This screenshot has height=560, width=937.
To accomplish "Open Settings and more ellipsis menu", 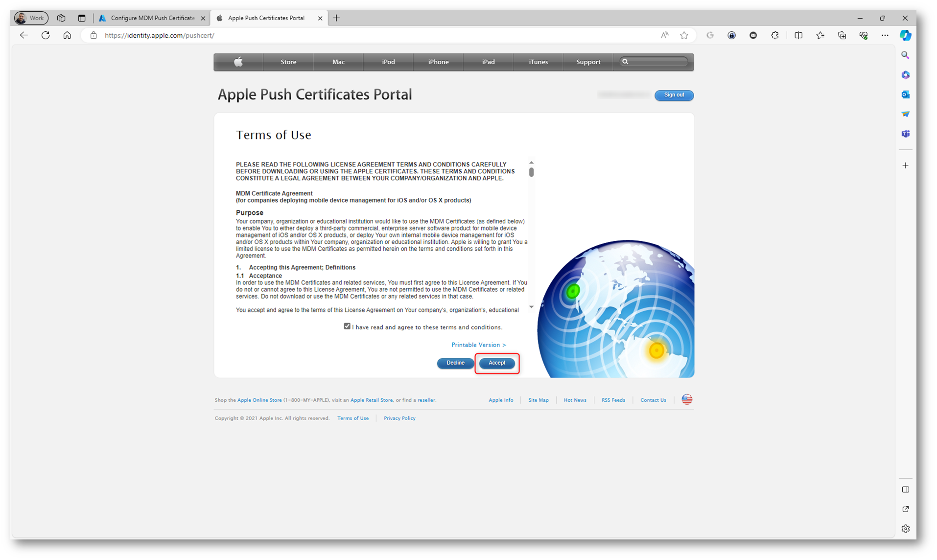I will (x=885, y=35).
